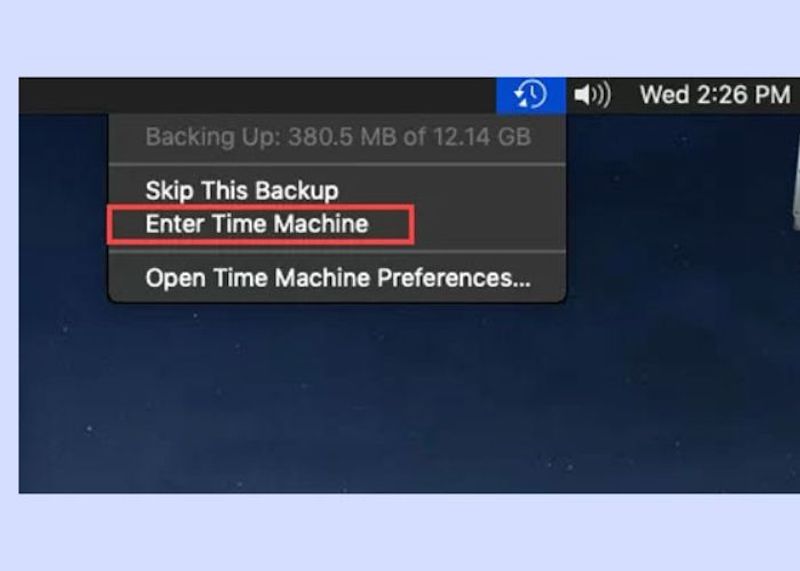Screen dimensions: 800x571
Task: Click the day label Wed in the menu bar
Action: 664,95
